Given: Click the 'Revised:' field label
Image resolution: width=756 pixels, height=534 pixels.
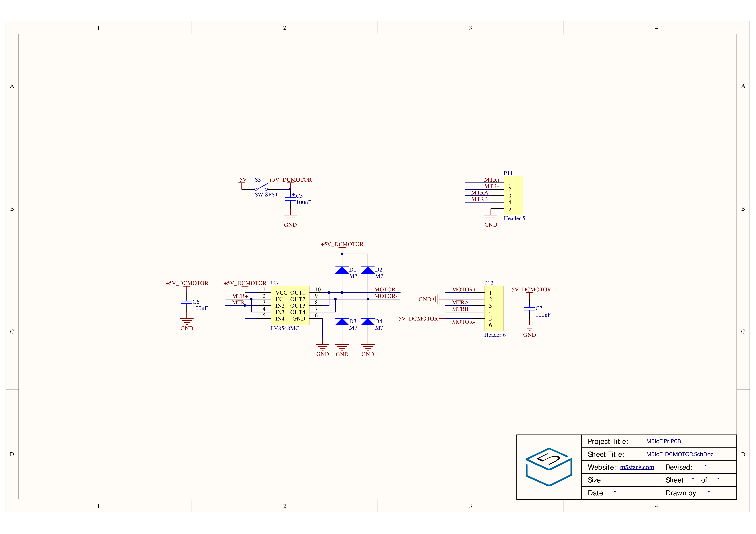Looking at the screenshot, I should coord(679,467).
